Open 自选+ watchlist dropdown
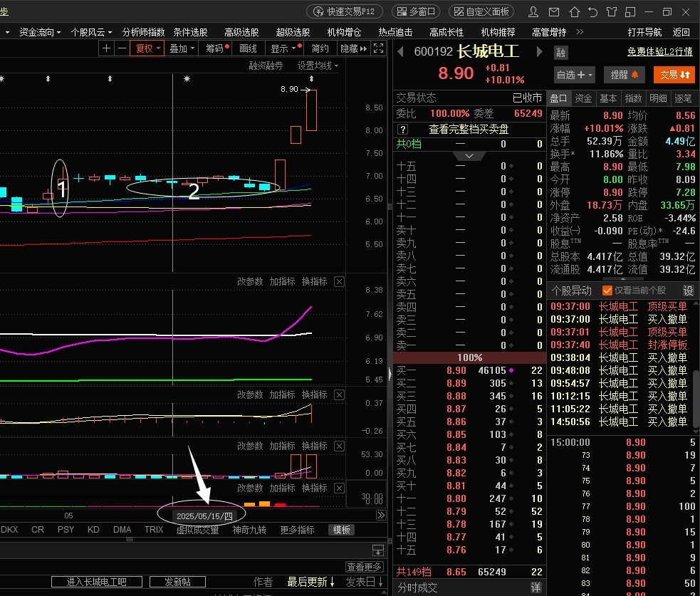Image resolution: width=700 pixels, height=596 pixels. pos(574,75)
